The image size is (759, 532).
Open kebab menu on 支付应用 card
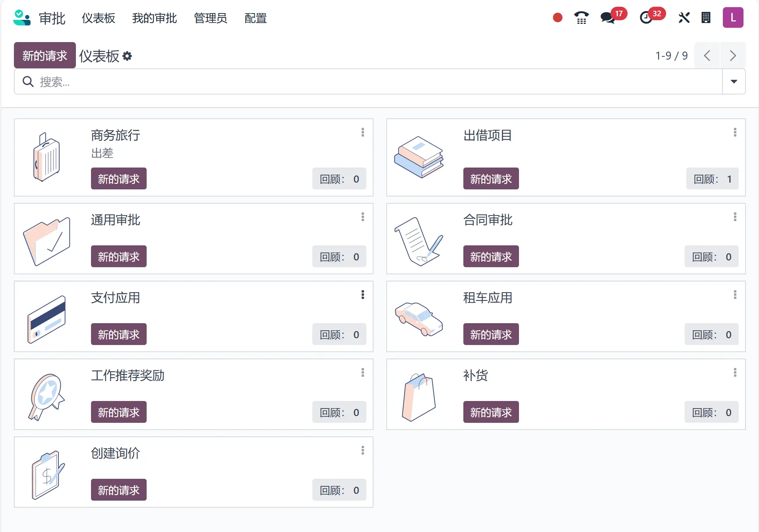click(x=362, y=295)
